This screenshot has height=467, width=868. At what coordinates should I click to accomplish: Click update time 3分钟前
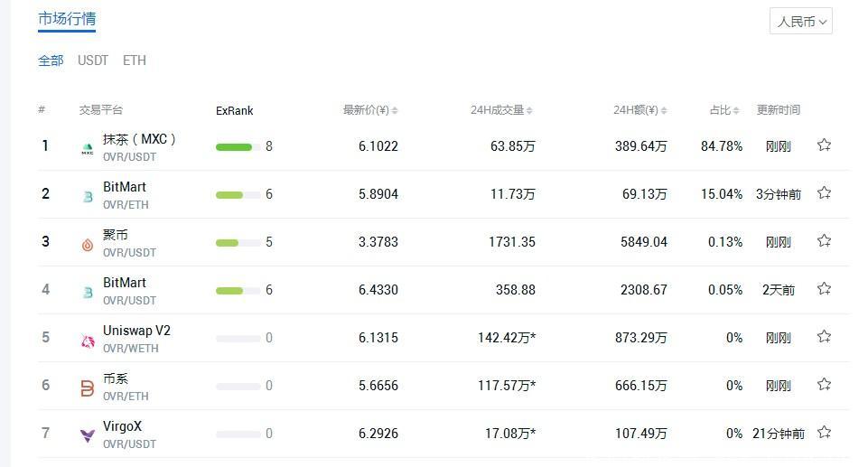click(x=779, y=194)
